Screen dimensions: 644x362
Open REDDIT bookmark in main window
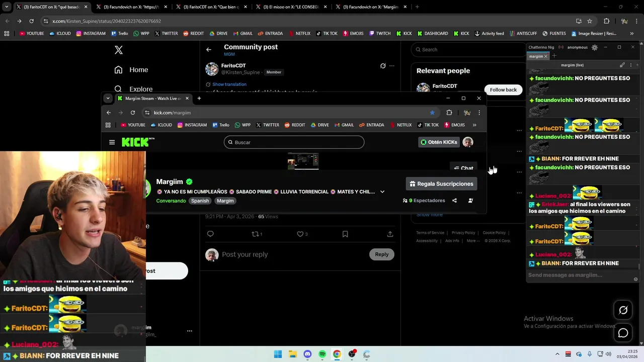pyautogui.click(x=193, y=34)
